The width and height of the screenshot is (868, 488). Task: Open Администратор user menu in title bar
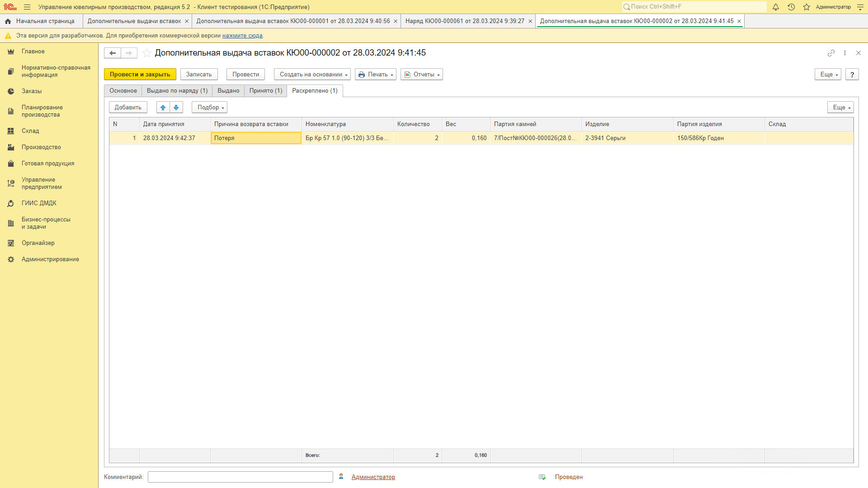pos(833,7)
